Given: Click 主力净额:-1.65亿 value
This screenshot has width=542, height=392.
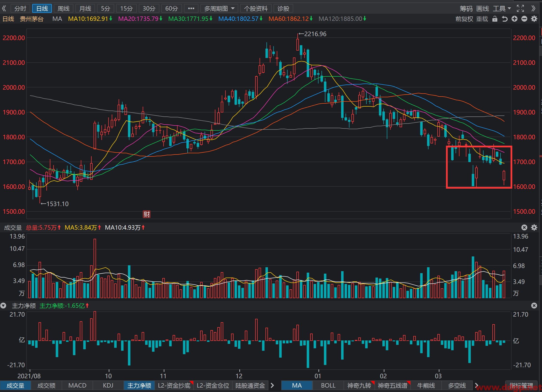Looking at the screenshot, I should click(x=62, y=306).
